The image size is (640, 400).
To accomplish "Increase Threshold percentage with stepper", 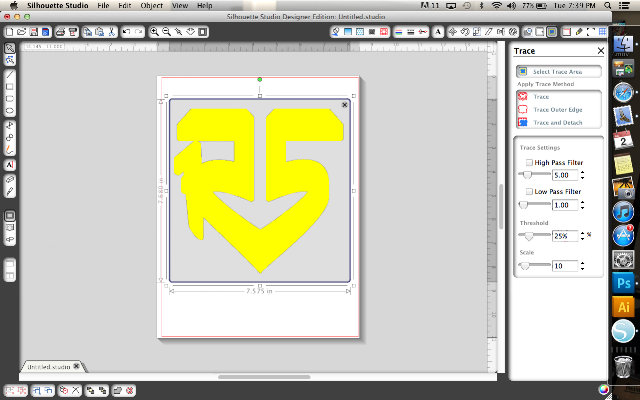I will click(582, 233).
